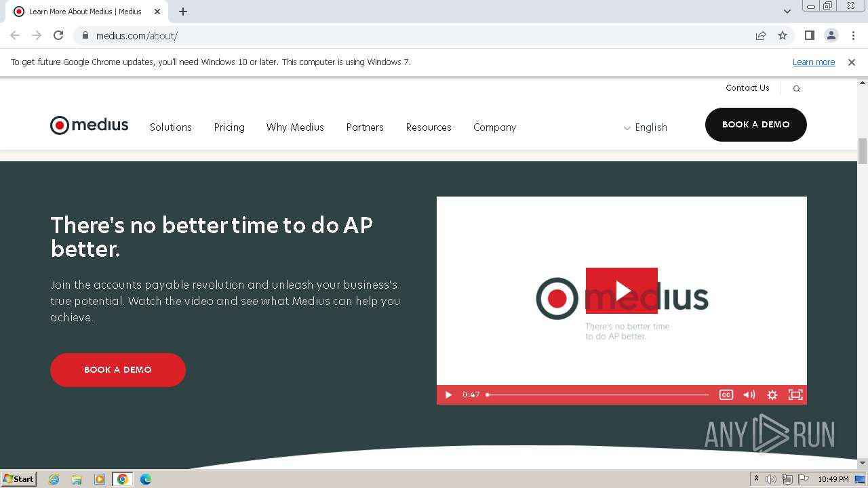
Task: Show hidden system tray icons
Action: (756, 479)
